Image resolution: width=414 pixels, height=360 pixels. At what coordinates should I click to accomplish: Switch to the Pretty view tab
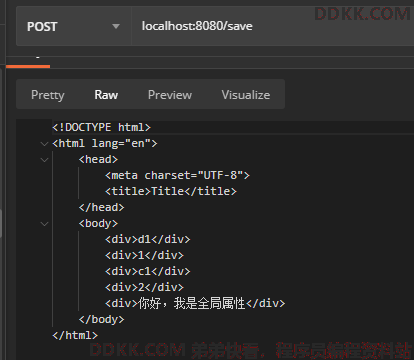click(48, 95)
